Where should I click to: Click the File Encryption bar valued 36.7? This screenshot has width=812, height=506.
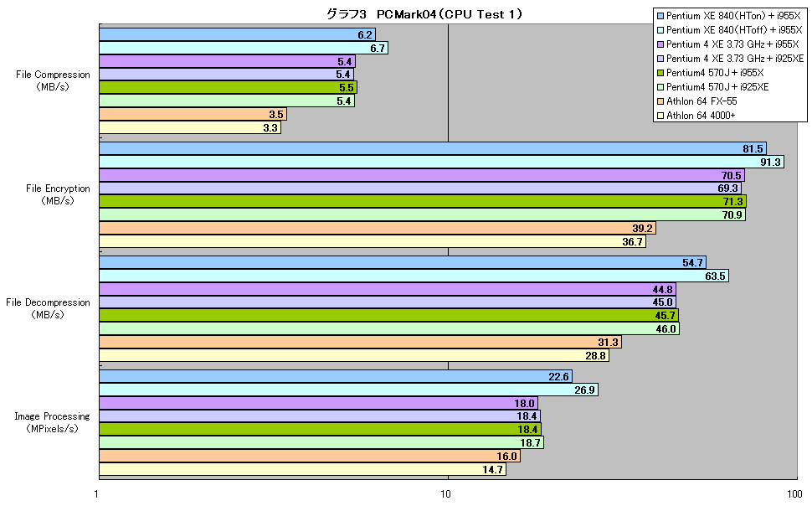point(373,241)
